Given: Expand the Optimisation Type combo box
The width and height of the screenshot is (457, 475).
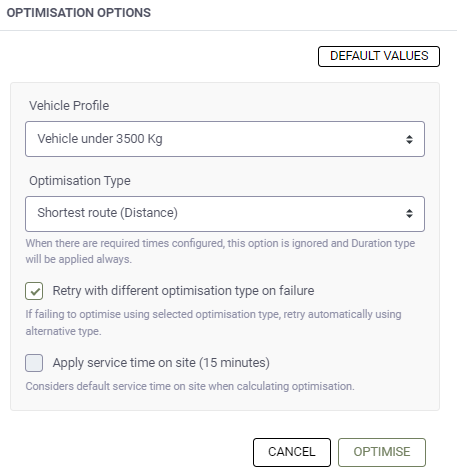Looking at the screenshot, I should 225,214.
